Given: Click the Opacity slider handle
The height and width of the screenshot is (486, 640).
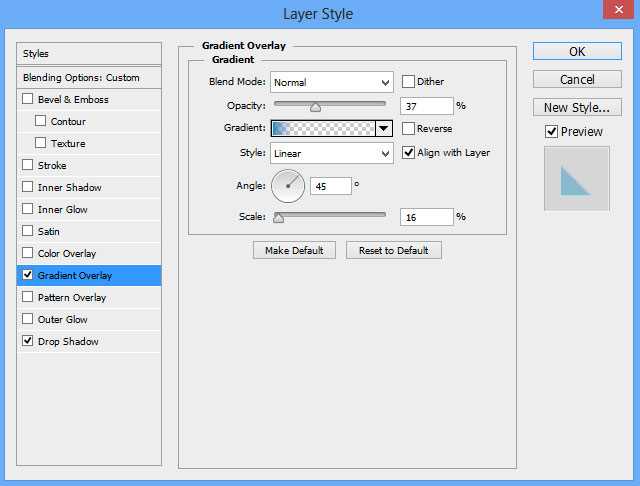Looking at the screenshot, I should 315,107.
